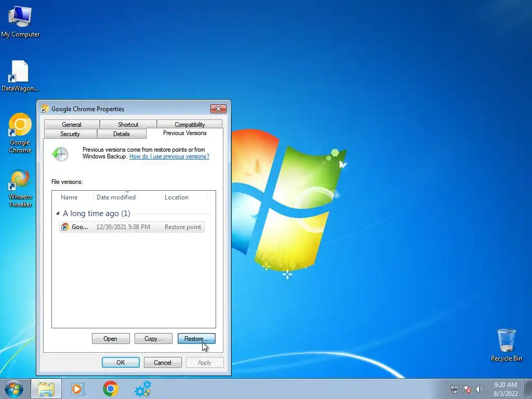Collapse the 'A long time ago (1)' group
Screen dimensions: 532x399
pos(58,214)
